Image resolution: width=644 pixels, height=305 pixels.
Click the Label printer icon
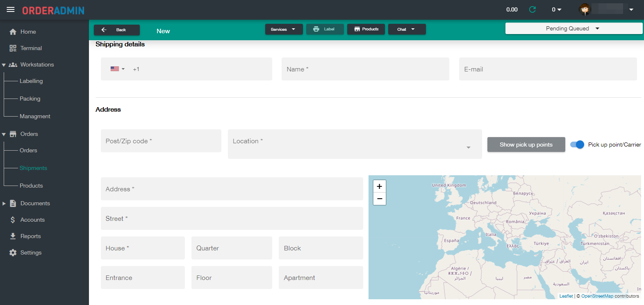pyautogui.click(x=316, y=29)
